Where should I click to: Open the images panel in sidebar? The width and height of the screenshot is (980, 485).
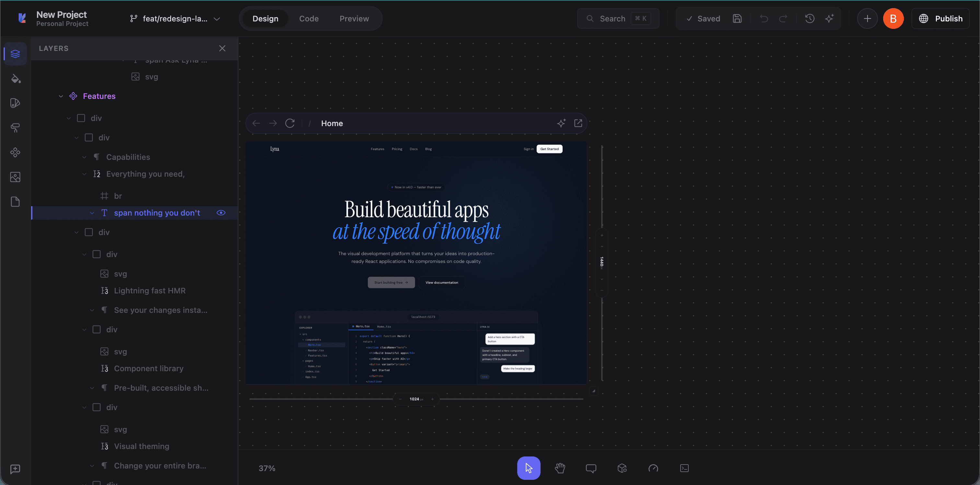click(x=15, y=177)
